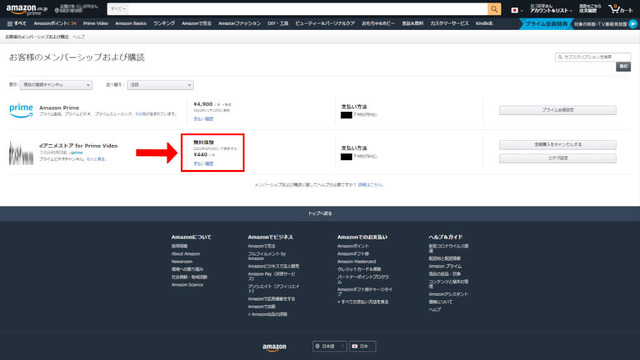640x360 pixels.
Task: Open 注文履歴 in the header
Action: click(589, 9)
